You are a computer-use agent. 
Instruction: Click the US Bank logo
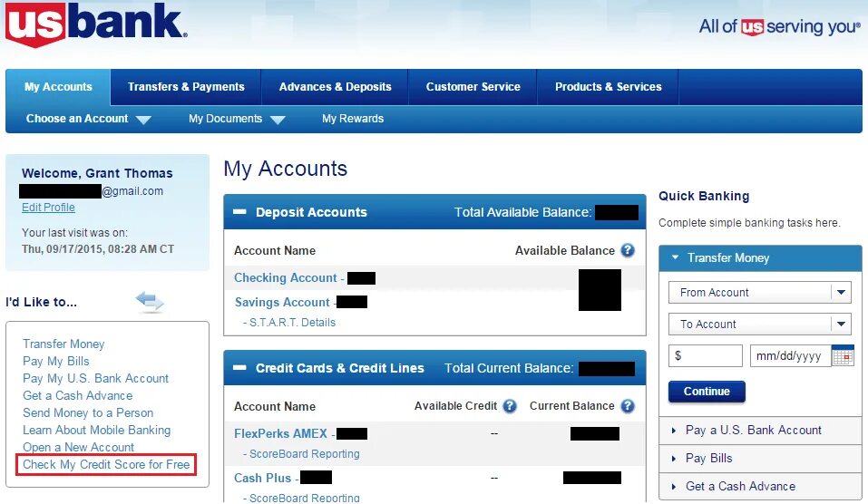96,25
